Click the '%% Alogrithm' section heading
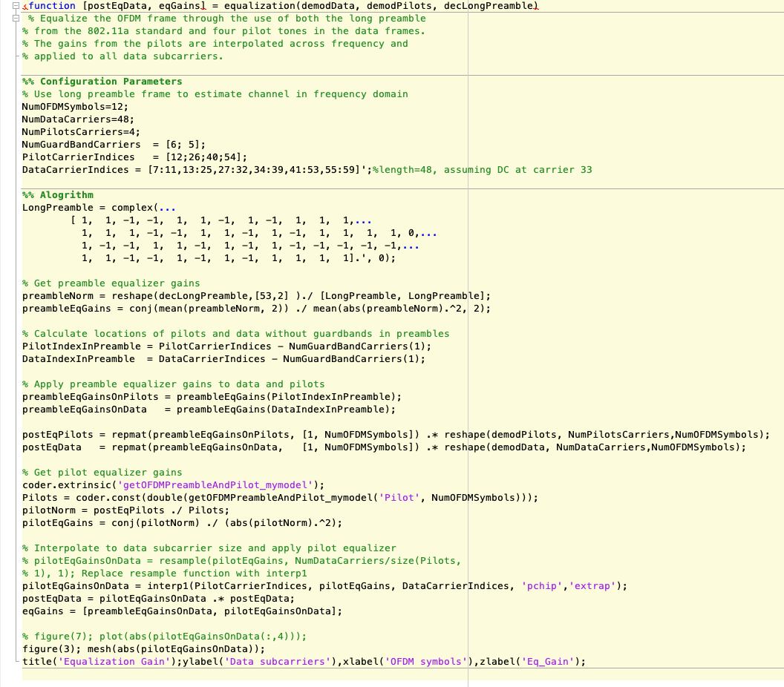Viewport: 784px width, 687px height. [x=57, y=195]
